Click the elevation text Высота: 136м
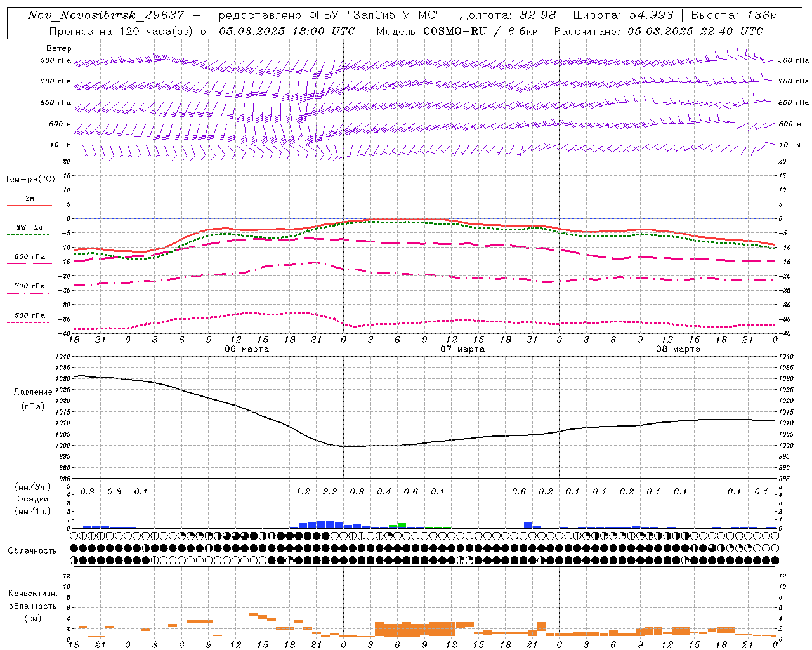The width and height of the screenshot is (812, 650). click(734, 15)
